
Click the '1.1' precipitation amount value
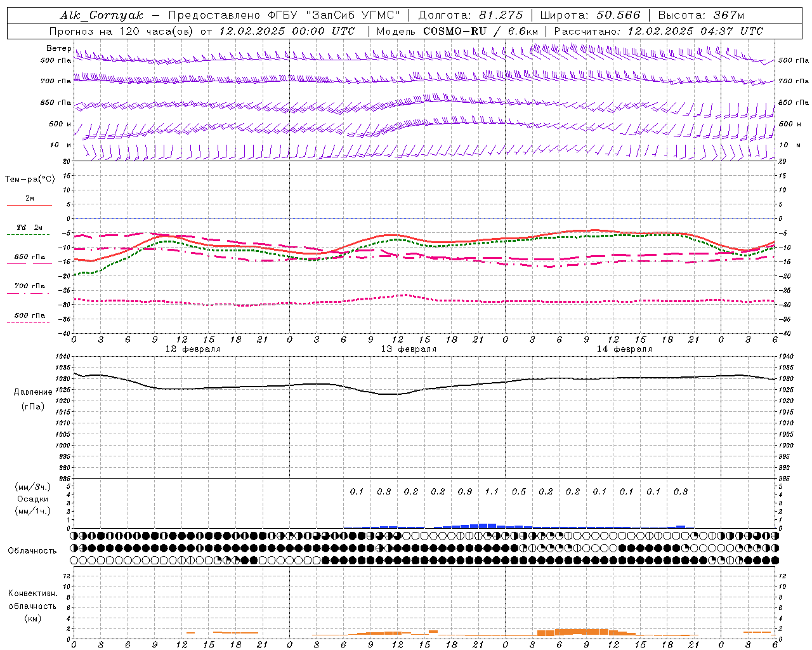coord(492,492)
